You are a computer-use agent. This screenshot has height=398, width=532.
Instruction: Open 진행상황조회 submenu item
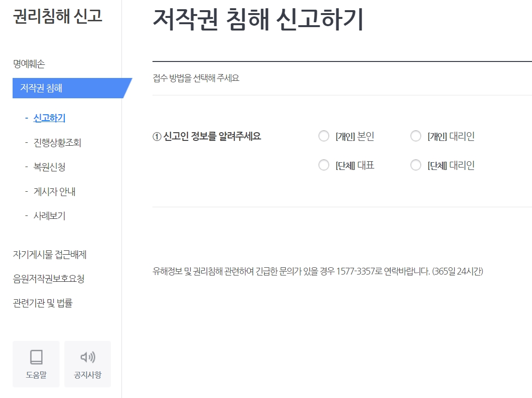pyautogui.click(x=57, y=142)
